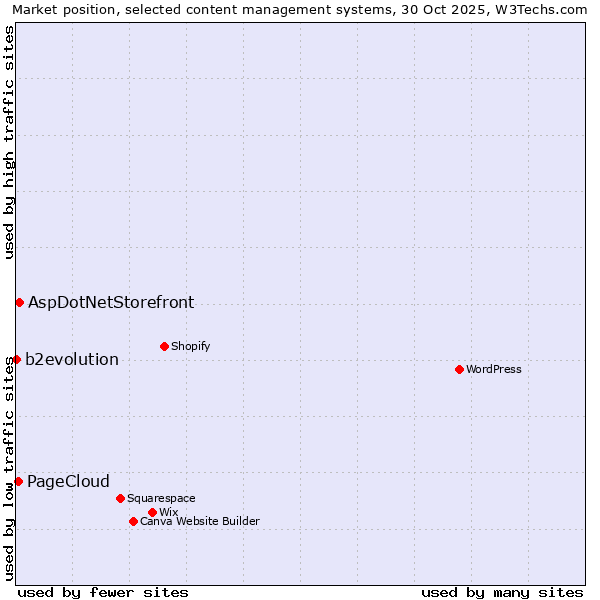Click the Wix text label
The image size is (600, 600).
coord(168,512)
